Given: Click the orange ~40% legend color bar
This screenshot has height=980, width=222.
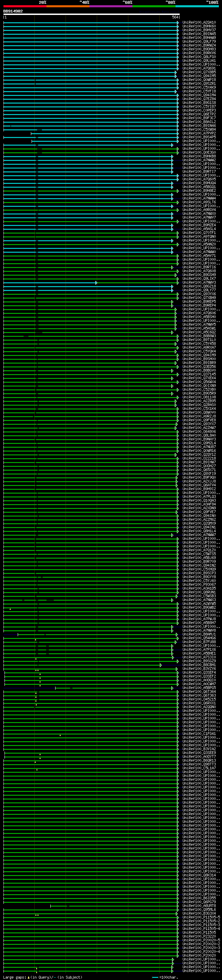Looking at the screenshot, I should (x=68, y=6).
